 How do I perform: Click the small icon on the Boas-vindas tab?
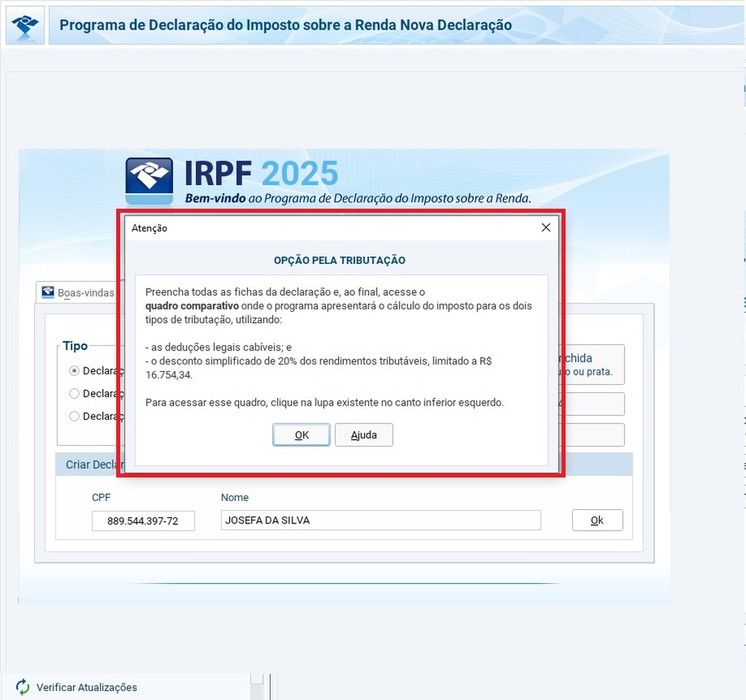[48, 292]
